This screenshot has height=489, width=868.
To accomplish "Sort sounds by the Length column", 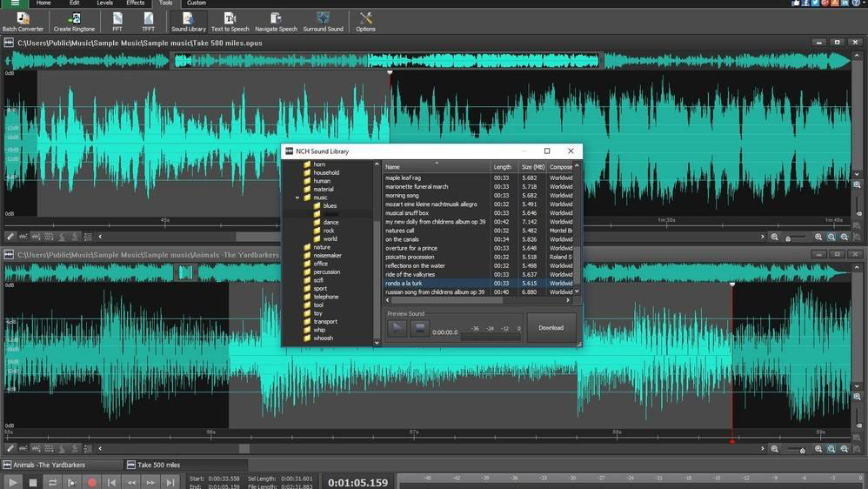I will click(x=503, y=167).
